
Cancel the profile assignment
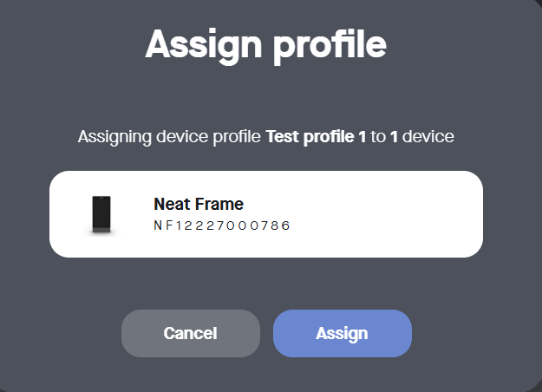point(190,333)
